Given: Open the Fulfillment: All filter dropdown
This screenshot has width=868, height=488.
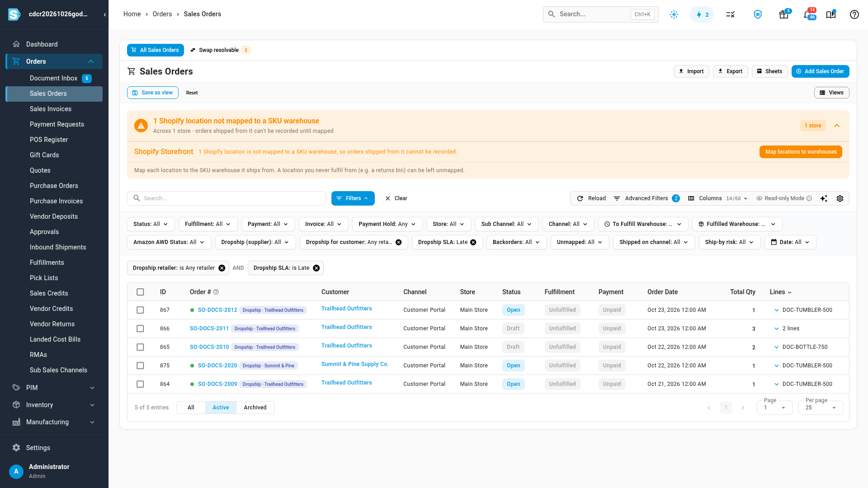Looking at the screenshot, I should (208, 224).
